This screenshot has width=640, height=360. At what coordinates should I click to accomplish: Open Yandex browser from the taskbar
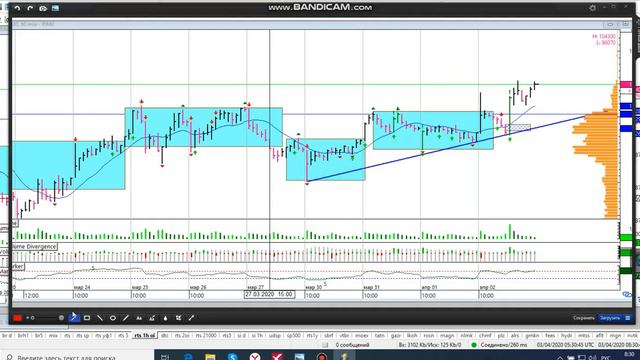(255, 356)
